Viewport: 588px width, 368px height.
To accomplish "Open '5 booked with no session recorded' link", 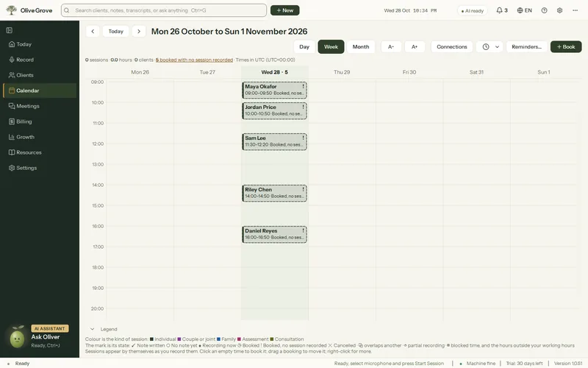I will 194,60.
